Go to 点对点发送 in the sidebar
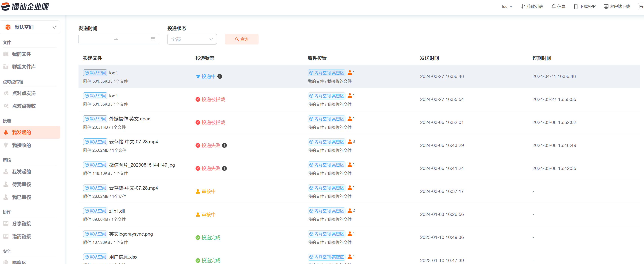This screenshot has height=264, width=644. point(24,93)
